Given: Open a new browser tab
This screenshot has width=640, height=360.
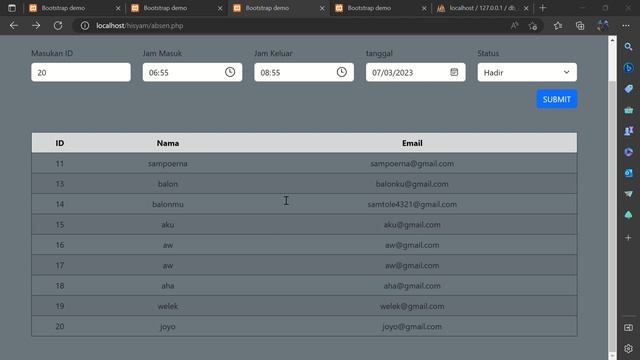Looking at the screenshot, I should click(542, 8).
